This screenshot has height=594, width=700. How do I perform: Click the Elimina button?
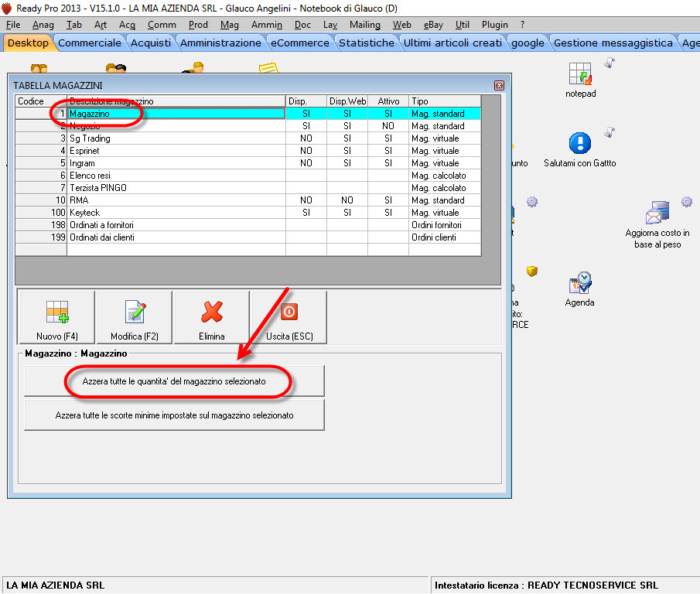[x=212, y=318]
